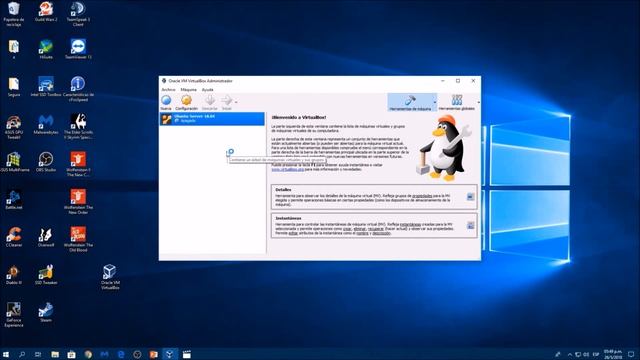Image resolution: width=640 pixels, height=360 pixels.
Task: Click the 'crear' link in Instantáneas
Action: click(347, 229)
